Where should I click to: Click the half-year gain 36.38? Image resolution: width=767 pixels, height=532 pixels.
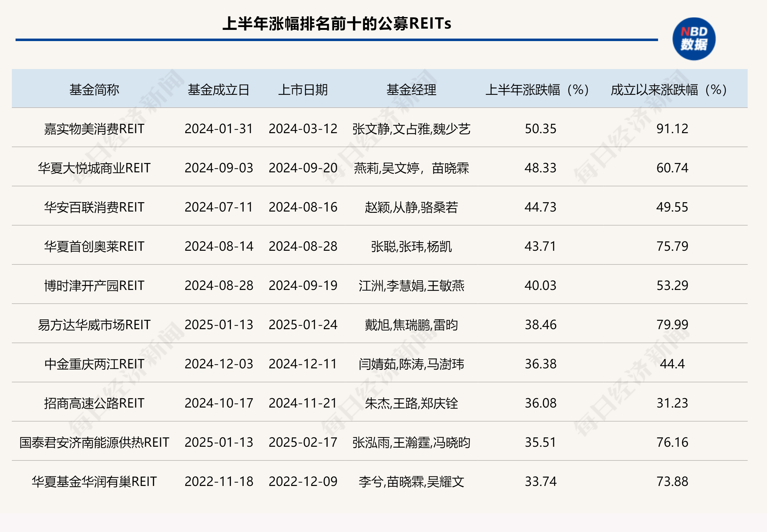pos(541,364)
